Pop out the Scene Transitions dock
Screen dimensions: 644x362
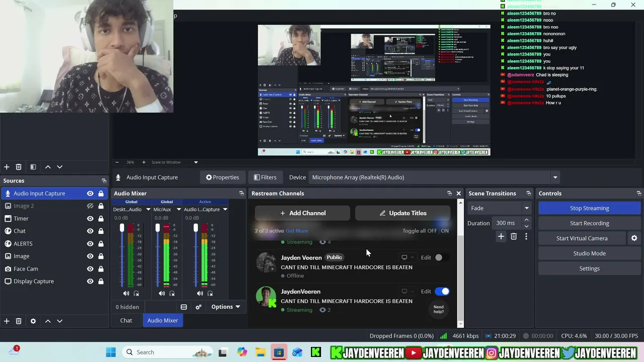(x=528, y=194)
